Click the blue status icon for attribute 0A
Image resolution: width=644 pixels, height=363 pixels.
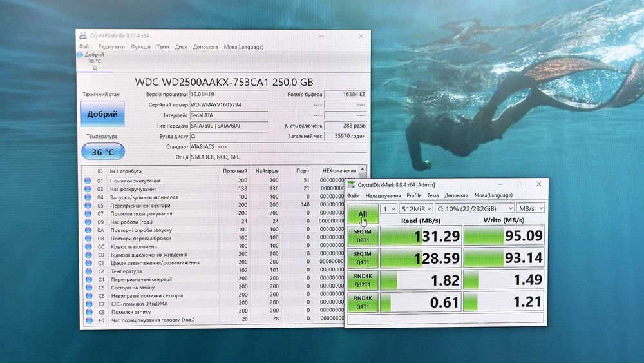point(88,230)
